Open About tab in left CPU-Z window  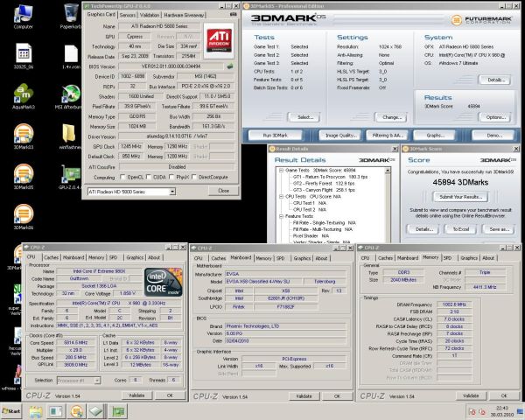pyautogui.click(x=154, y=257)
